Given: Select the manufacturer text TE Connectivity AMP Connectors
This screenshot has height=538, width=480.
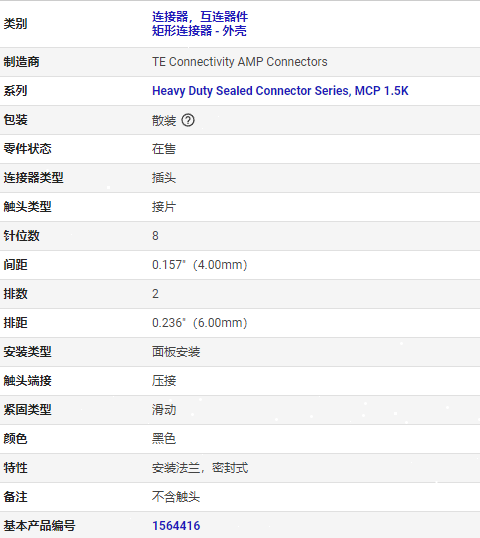Looking at the screenshot, I should [240, 62].
